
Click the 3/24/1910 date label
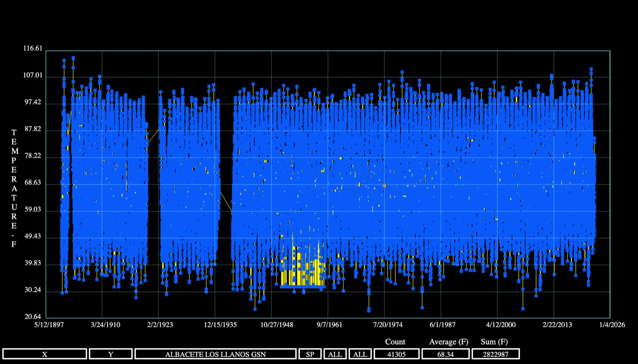click(x=105, y=325)
